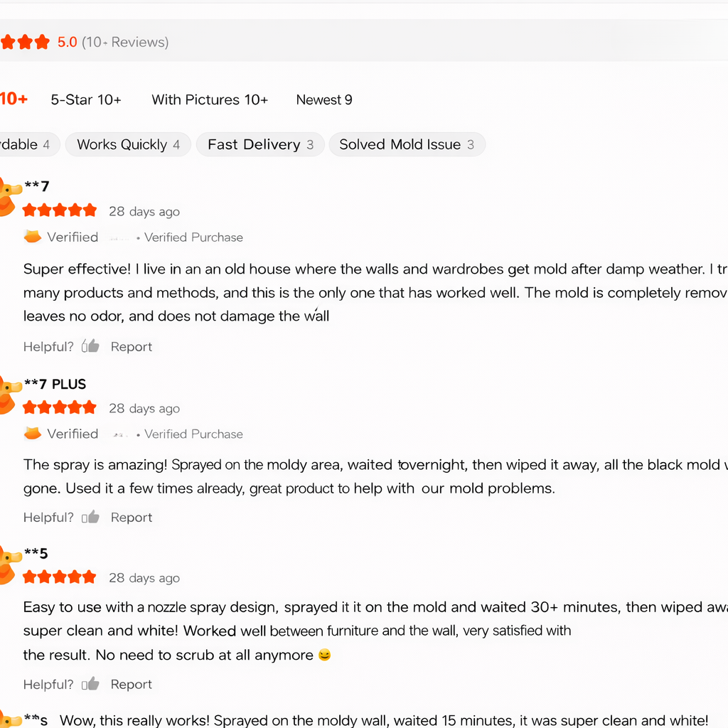Click the **7 reviewer duck avatar
Viewport: 728px width, 728px height.
pos(7,198)
